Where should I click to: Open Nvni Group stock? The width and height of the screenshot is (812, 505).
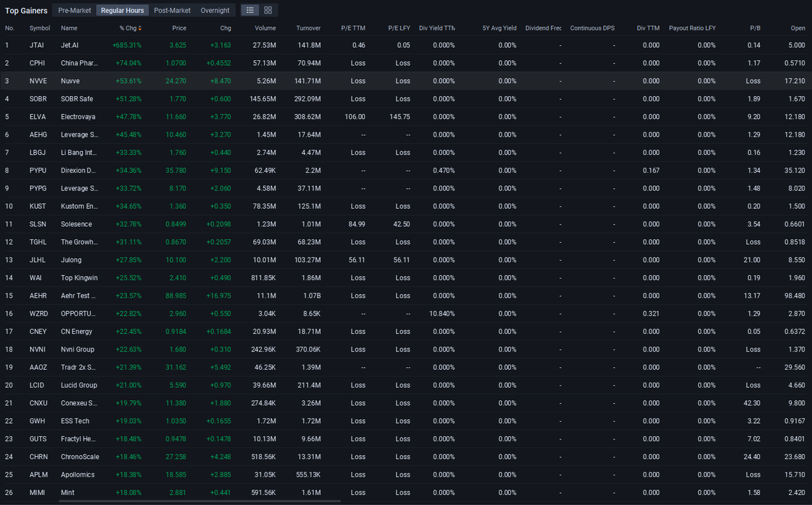77,350
